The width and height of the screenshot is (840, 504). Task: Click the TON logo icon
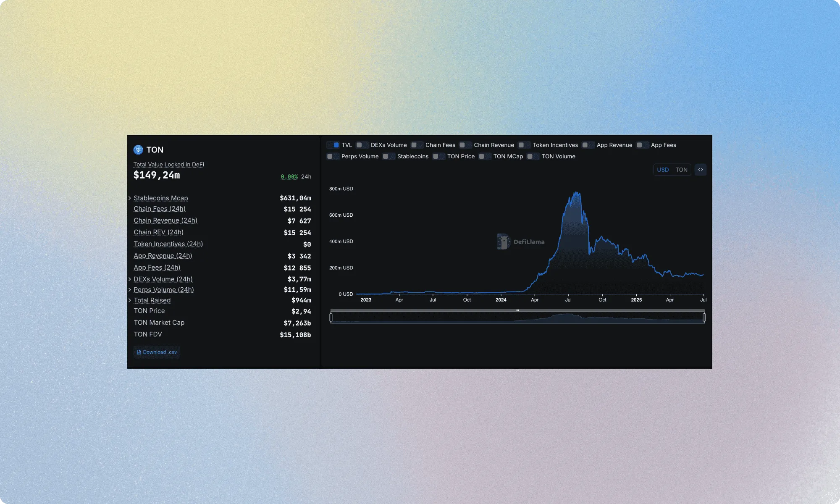coord(138,150)
